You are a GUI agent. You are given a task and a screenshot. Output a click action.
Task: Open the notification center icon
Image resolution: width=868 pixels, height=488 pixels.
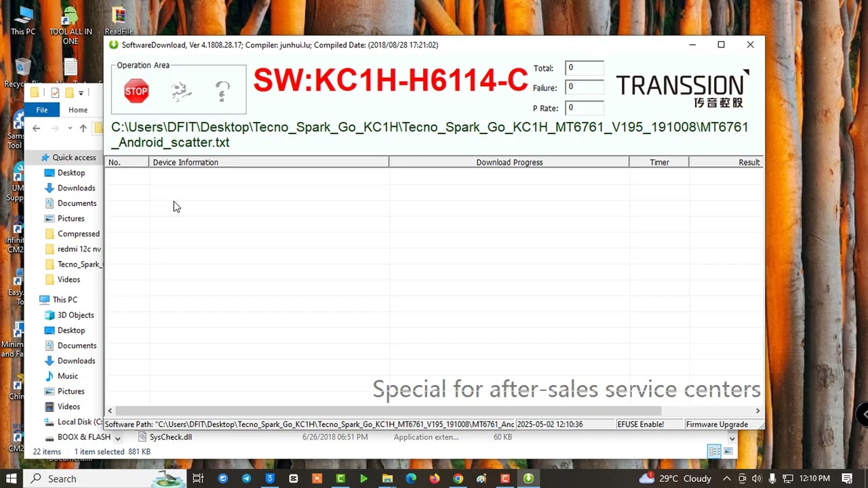pyautogui.click(x=847, y=479)
